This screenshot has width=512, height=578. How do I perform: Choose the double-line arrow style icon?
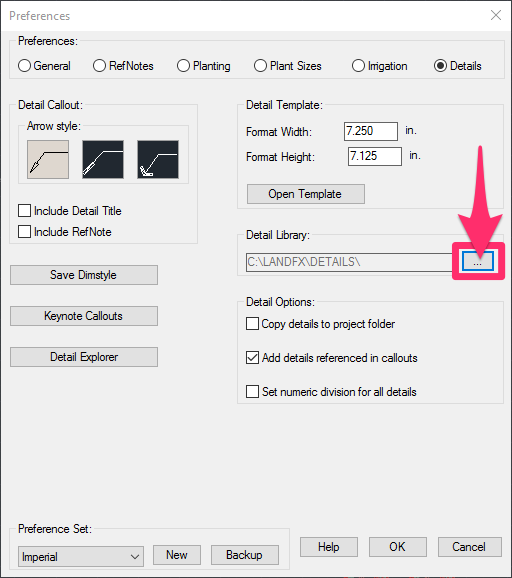point(103,159)
